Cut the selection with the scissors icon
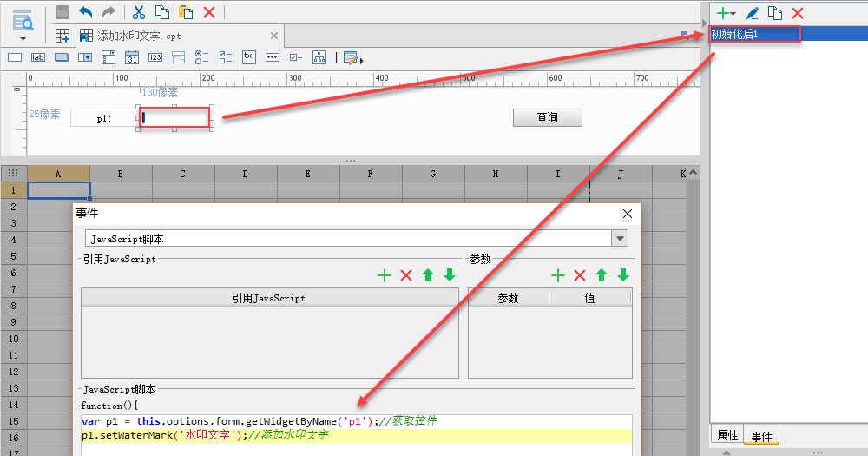 (138, 11)
